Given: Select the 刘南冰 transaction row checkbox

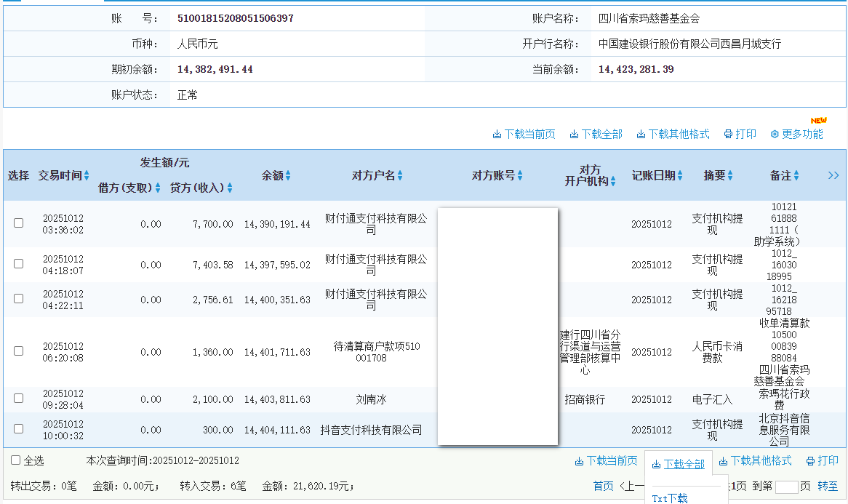Looking at the screenshot, I should pos(19,399).
